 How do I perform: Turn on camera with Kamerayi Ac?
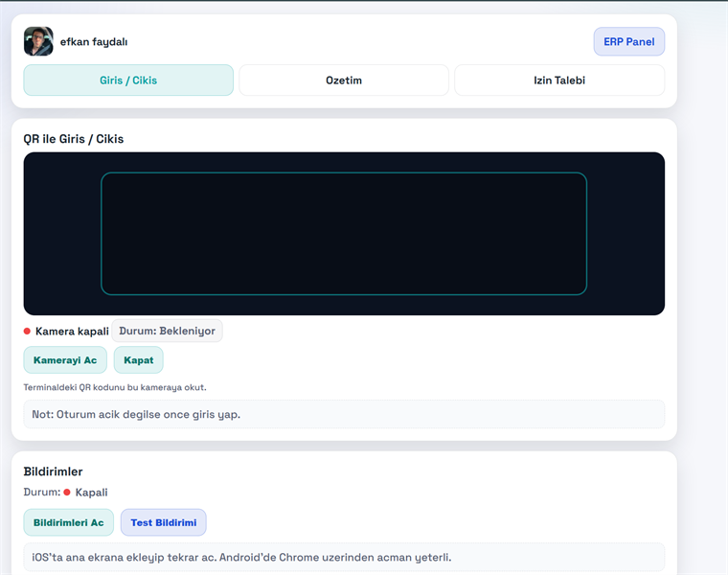65,360
